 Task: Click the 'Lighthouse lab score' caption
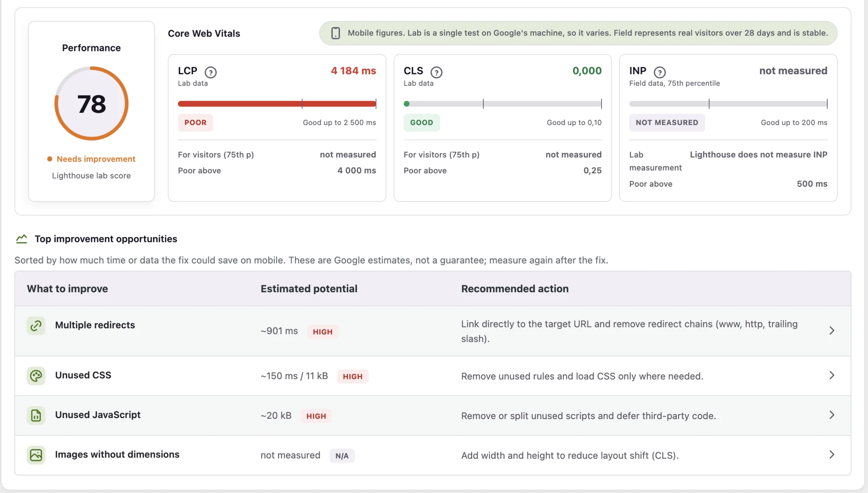pyautogui.click(x=91, y=175)
